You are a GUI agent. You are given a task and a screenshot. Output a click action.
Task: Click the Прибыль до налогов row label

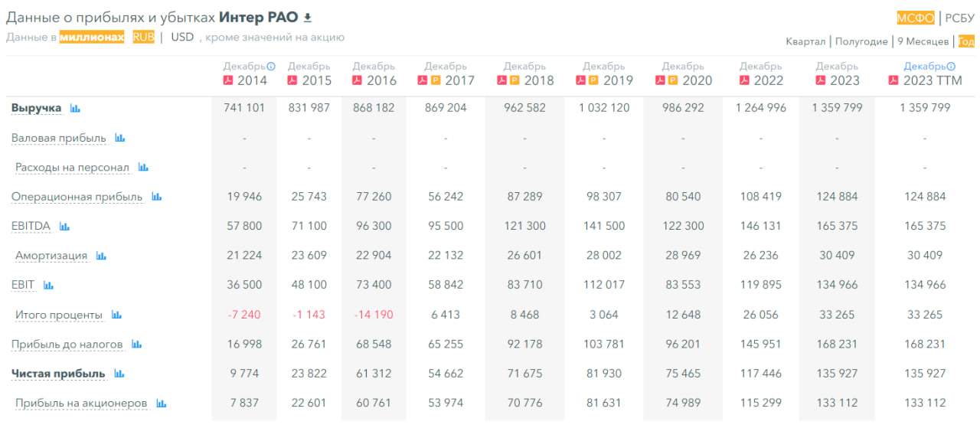(x=67, y=345)
